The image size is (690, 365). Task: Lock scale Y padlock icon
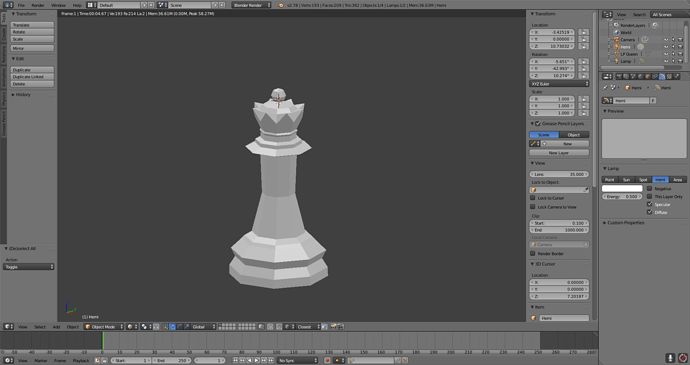click(x=584, y=106)
